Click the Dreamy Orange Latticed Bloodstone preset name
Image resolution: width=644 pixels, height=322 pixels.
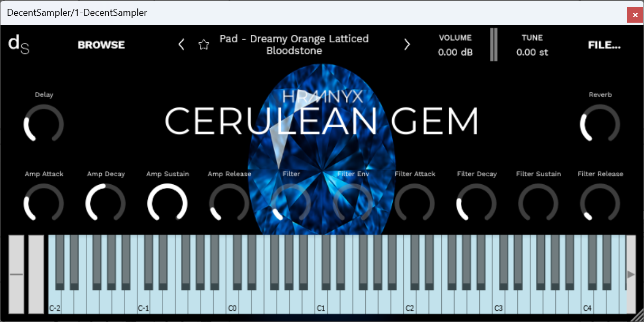coord(294,45)
